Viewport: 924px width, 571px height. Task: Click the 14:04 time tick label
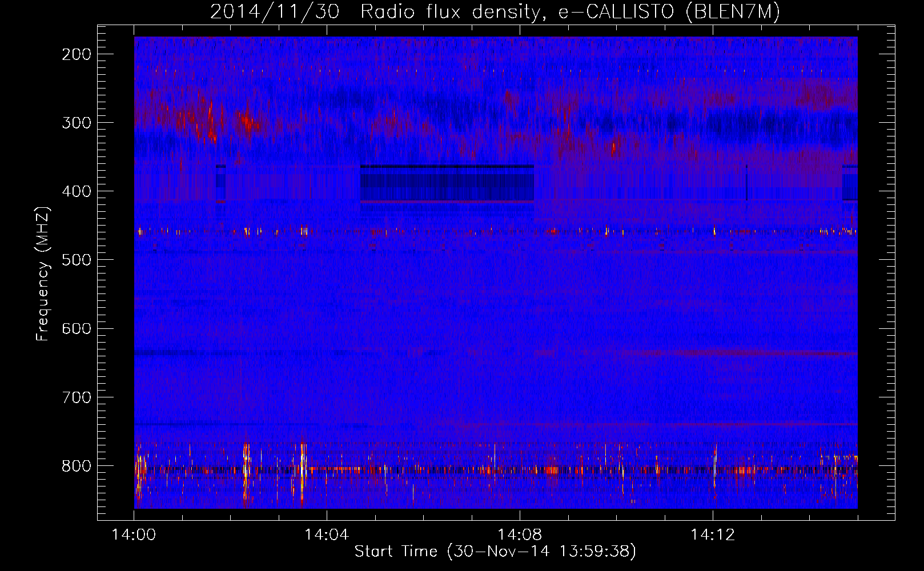click(327, 535)
